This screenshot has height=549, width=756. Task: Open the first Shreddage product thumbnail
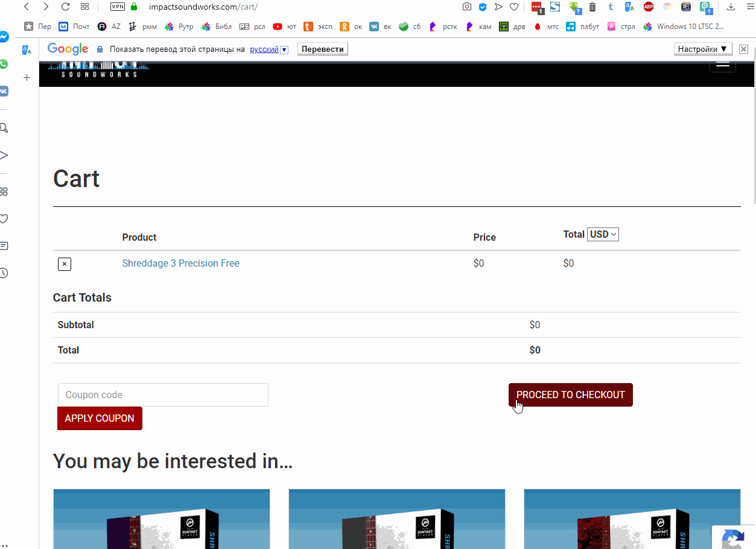pyautogui.click(x=162, y=519)
